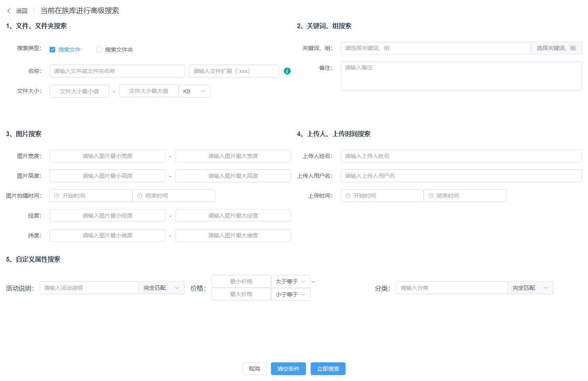The image size is (588, 381).
Task: Click the 选择关键词、组 button
Action: tap(555, 48)
